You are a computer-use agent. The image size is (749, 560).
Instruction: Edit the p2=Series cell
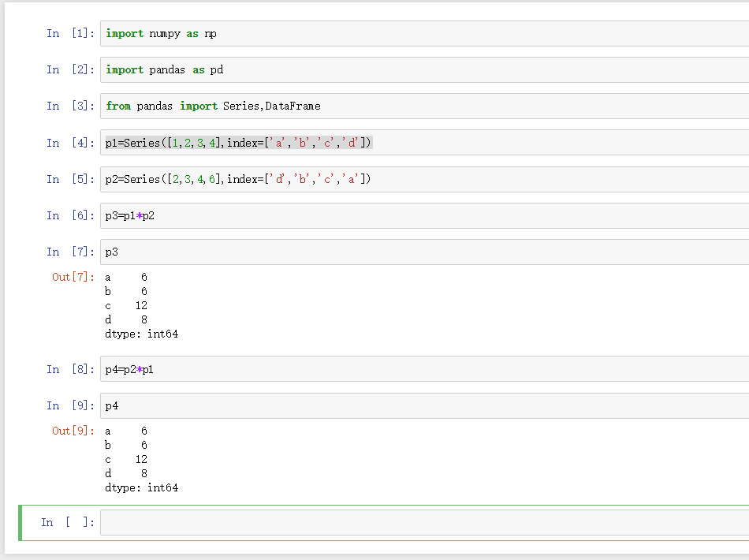coord(424,179)
